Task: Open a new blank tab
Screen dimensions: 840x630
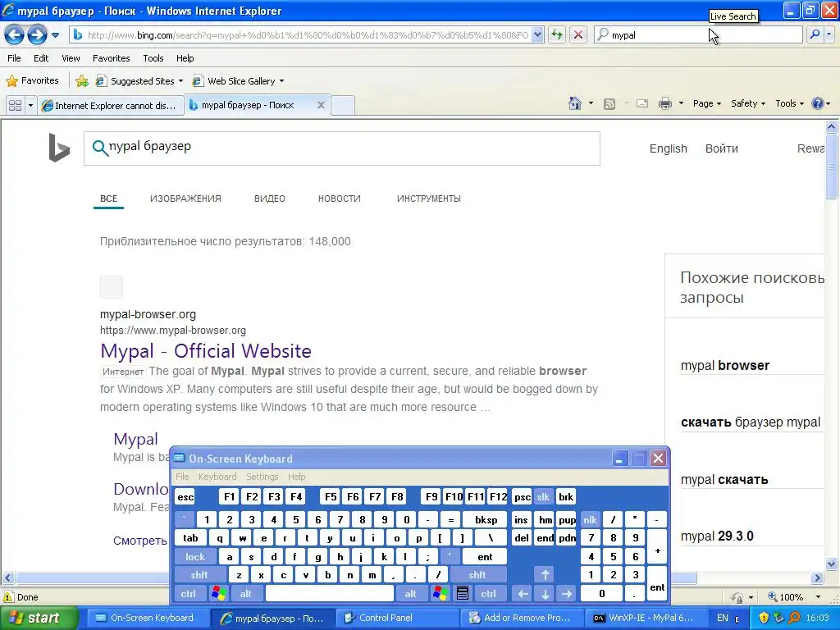Action: coord(342,106)
